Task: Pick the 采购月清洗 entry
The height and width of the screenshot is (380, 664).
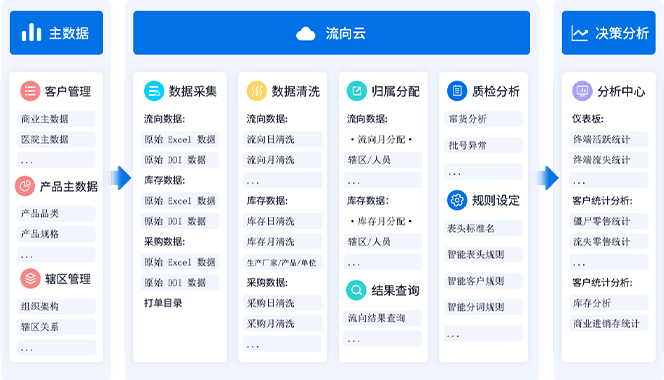Action: (x=282, y=323)
